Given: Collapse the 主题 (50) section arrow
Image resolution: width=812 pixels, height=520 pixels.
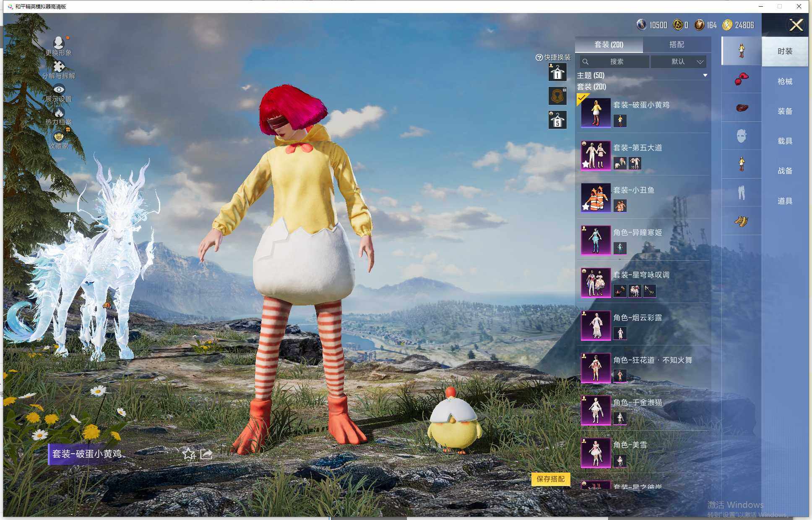Looking at the screenshot, I should point(705,76).
